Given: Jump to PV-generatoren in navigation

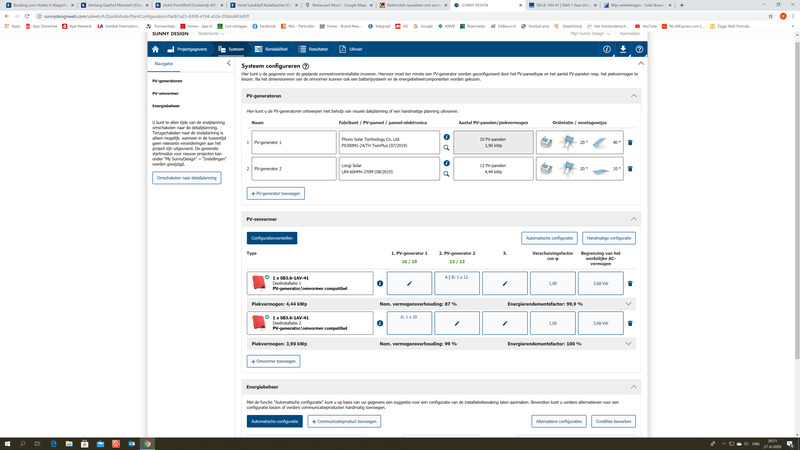Looking at the screenshot, I should pos(167,81).
